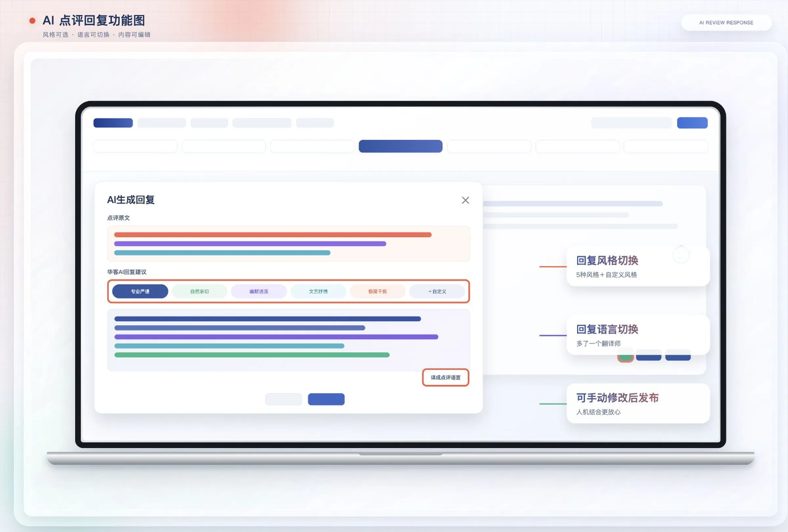Click the AI 点评回复功能图 heading
Image resolution: width=788 pixels, height=532 pixels.
tap(94, 20)
